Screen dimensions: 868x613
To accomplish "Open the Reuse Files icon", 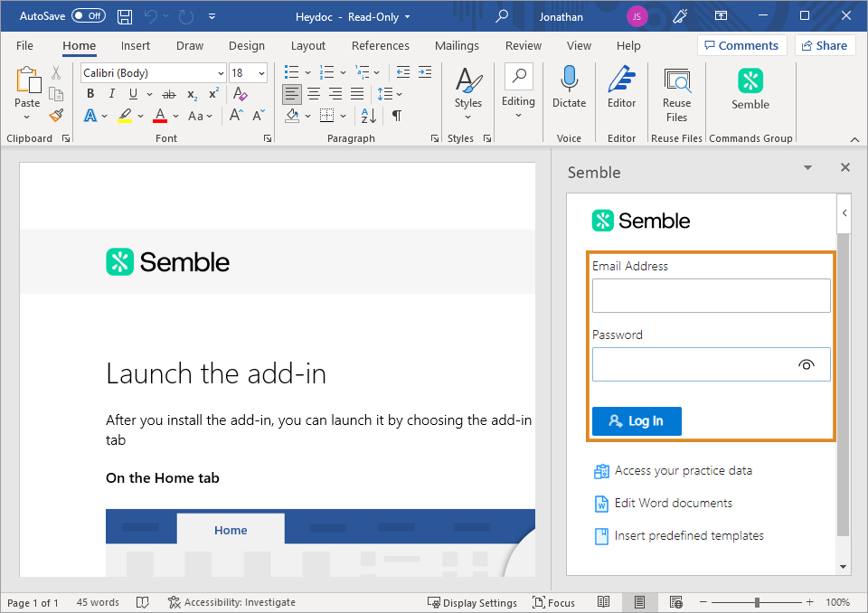I will click(677, 80).
